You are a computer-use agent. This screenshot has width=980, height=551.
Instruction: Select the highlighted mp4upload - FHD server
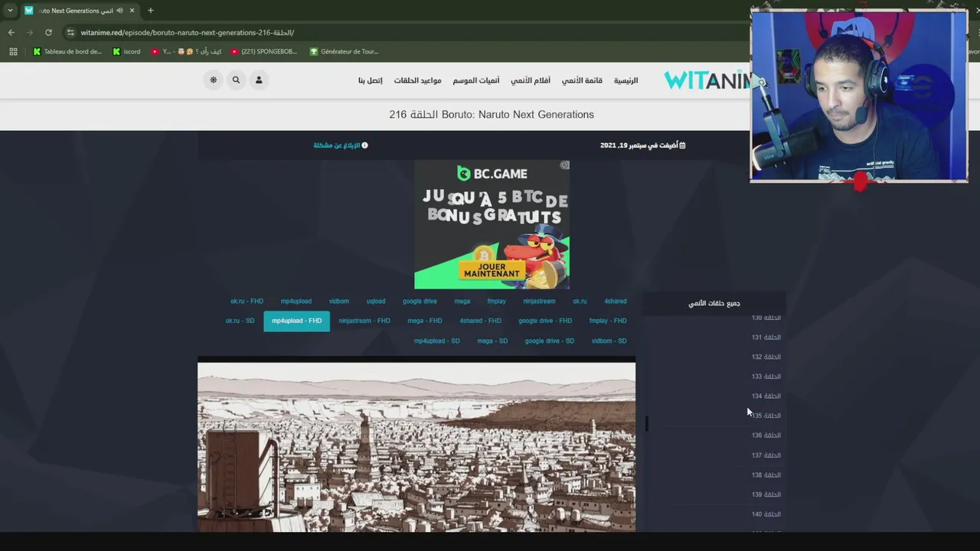pyautogui.click(x=296, y=321)
